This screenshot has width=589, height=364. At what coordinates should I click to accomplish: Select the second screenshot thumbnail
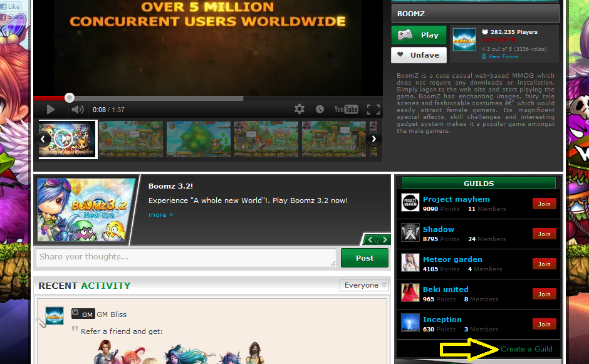coord(131,139)
